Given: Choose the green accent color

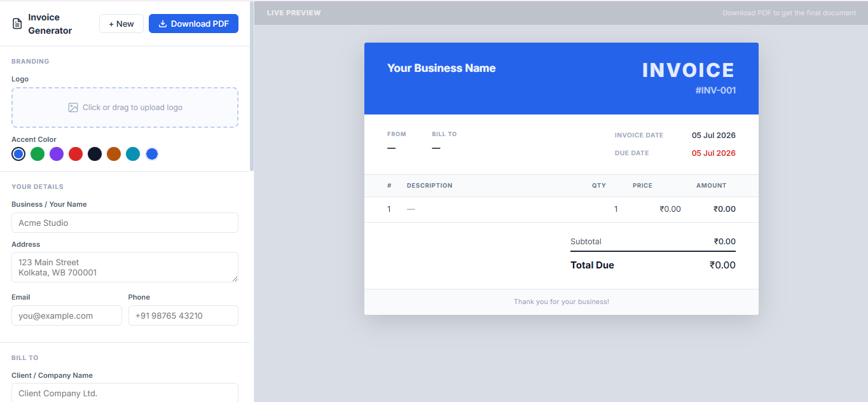Looking at the screenshot, I should (x=38, y=154).
